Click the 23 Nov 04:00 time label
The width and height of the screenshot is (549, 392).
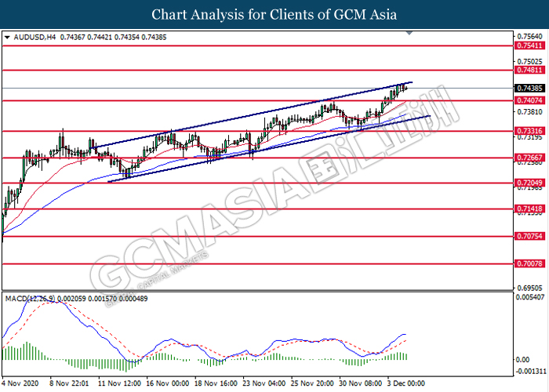pos(264,383)
